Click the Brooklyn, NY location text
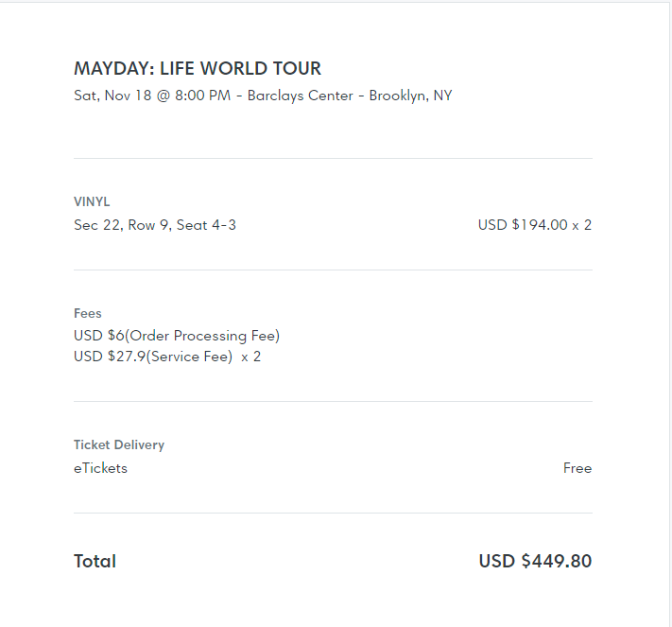 click(x=410, y=96)
